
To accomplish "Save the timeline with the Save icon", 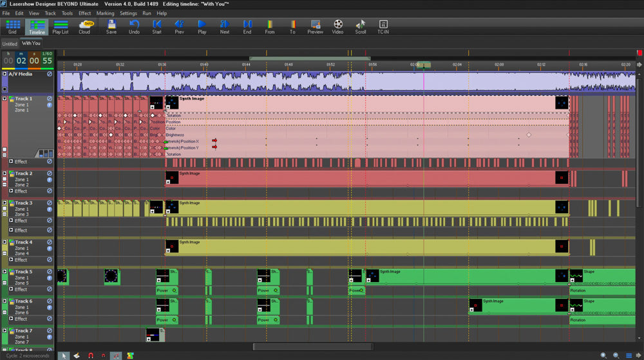I will [x=111, y=26].
